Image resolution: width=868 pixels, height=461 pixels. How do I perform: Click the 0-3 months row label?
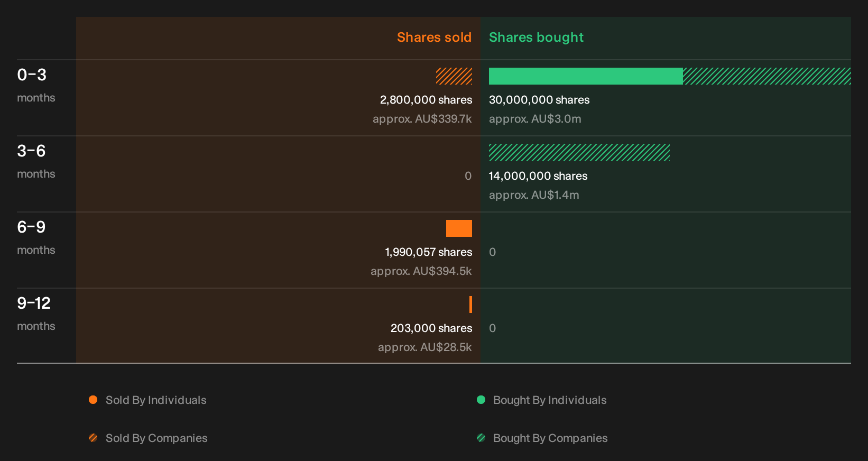(x=36, y=86)
